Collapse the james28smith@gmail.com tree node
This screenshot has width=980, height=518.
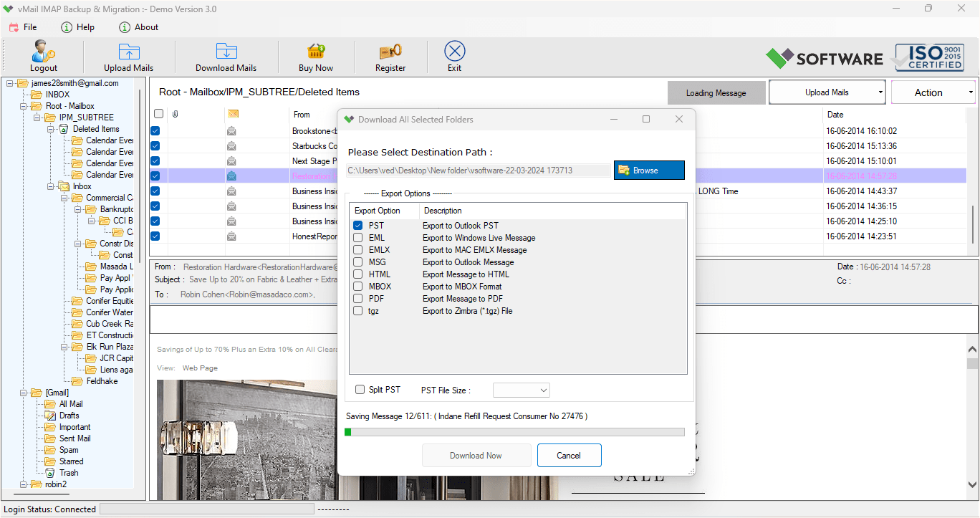10,83
